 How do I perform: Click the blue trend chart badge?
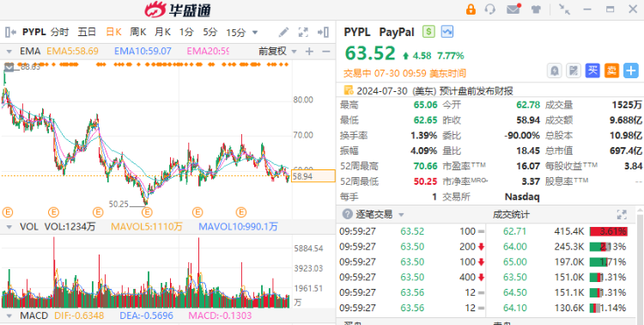[x=447, y=32]
